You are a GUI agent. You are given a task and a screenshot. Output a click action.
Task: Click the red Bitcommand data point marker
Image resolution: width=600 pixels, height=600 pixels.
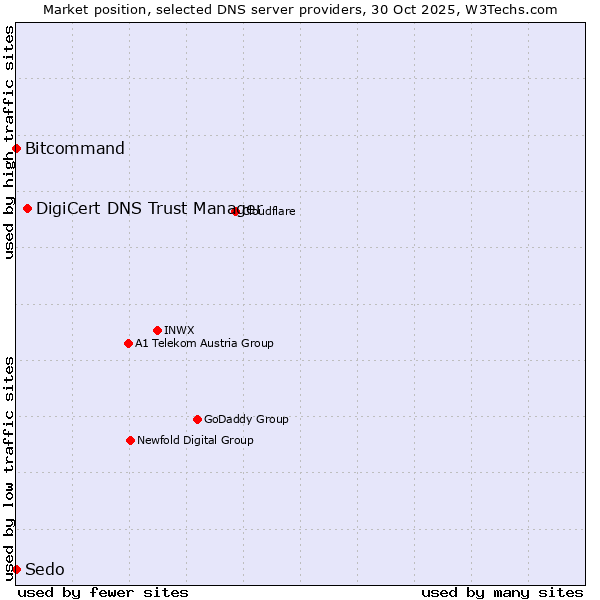coord(16,149)
